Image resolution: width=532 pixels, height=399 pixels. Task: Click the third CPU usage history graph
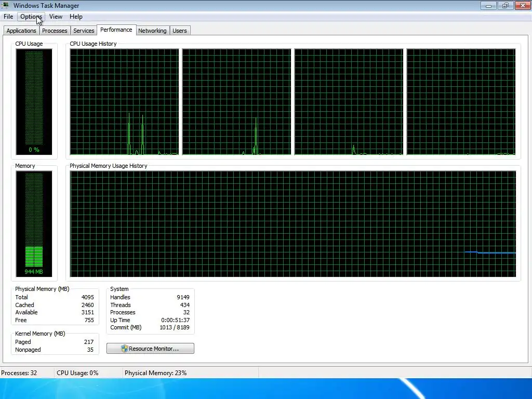349,102
